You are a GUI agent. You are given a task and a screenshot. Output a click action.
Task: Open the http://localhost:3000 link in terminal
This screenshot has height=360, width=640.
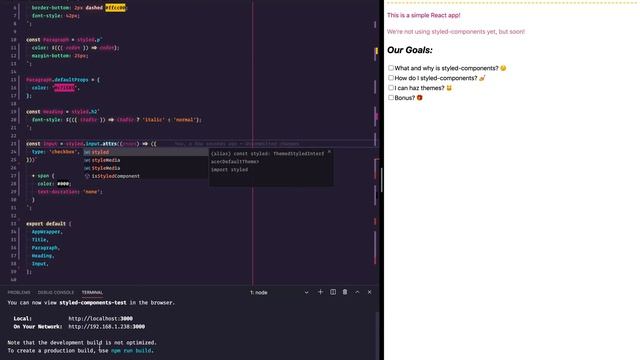click(100, 318)
